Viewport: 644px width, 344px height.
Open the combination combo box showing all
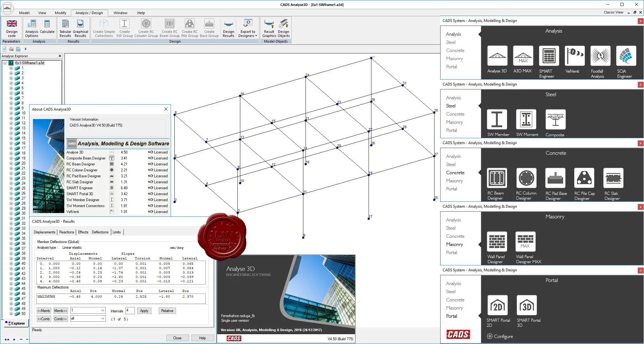[x=88, y=318]
